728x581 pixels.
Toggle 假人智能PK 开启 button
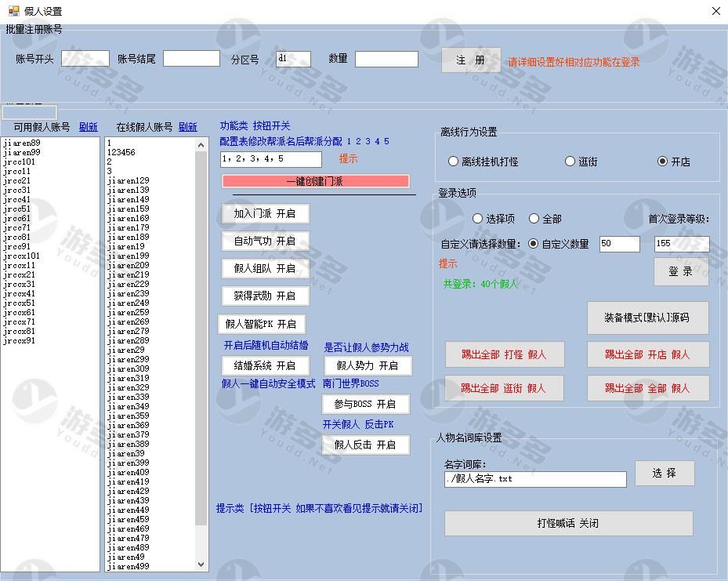[x=262, y=324]
